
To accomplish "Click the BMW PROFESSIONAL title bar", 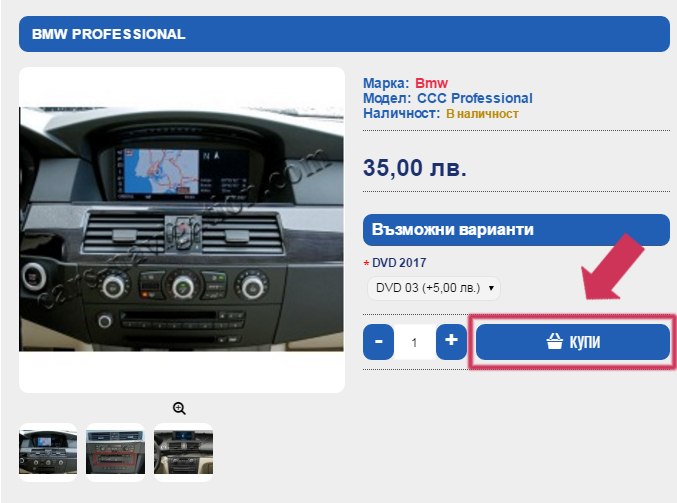I will point(344,34).
